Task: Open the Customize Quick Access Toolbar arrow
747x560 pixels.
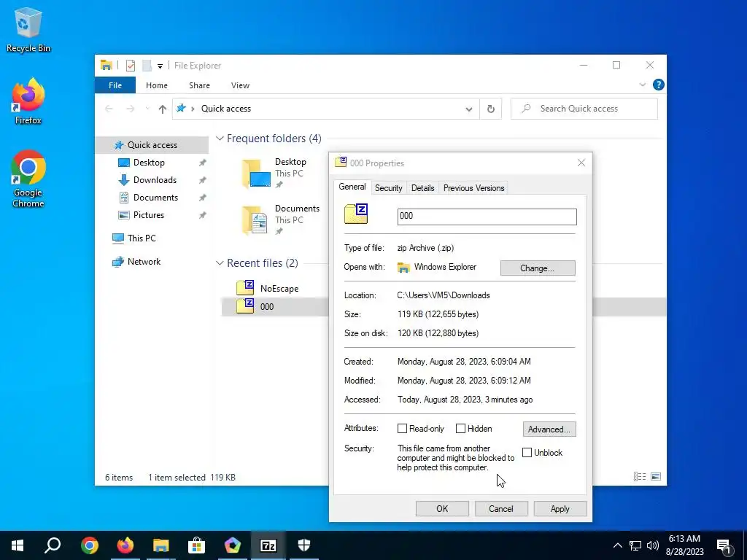Action: [160, 66]
